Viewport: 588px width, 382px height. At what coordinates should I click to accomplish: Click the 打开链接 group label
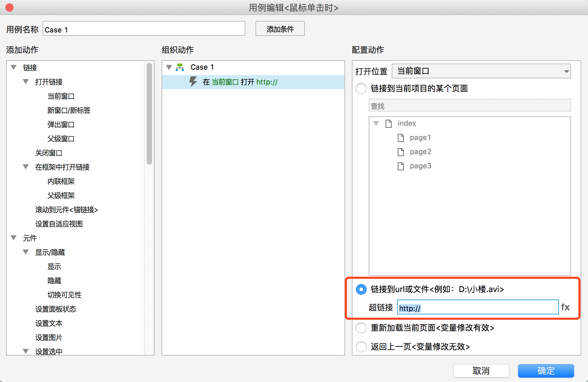[49, 82]
